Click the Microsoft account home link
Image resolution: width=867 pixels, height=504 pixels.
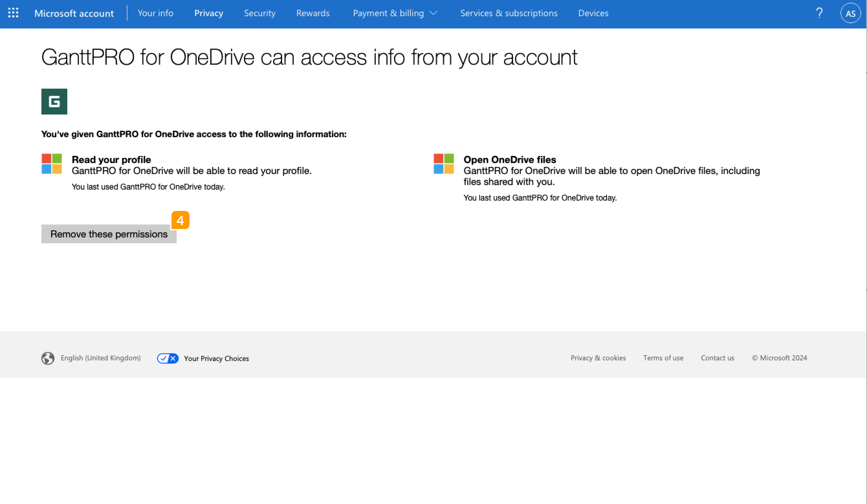pos(74,13)
